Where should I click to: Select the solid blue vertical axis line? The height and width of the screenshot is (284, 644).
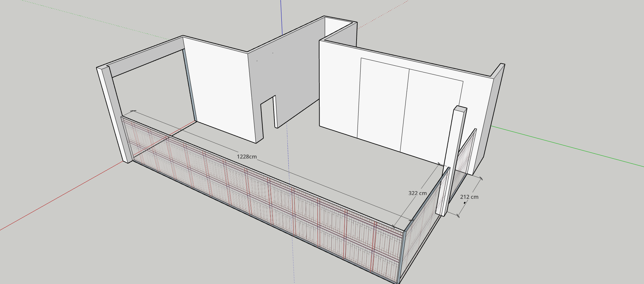coord(281,17)
